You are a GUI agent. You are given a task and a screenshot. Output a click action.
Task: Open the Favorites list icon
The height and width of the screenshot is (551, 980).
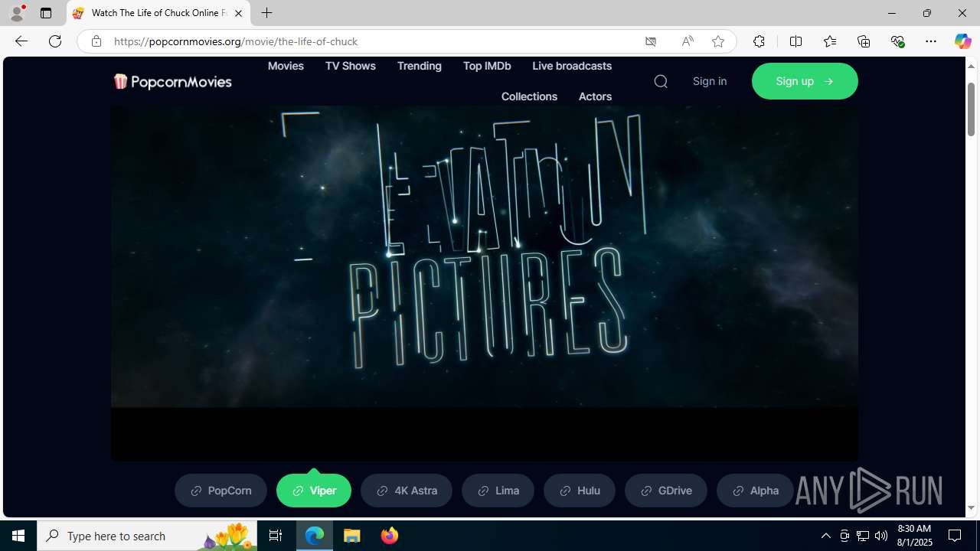830,41
